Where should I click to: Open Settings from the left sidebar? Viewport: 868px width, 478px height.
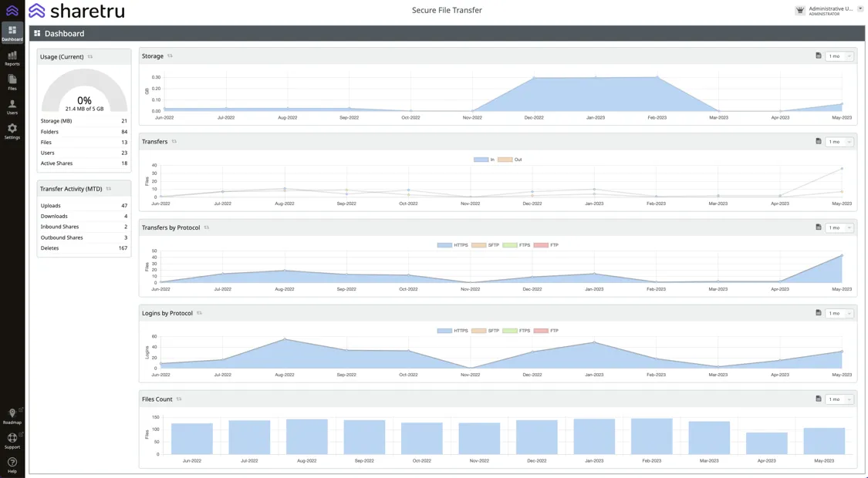coord(12,131)
